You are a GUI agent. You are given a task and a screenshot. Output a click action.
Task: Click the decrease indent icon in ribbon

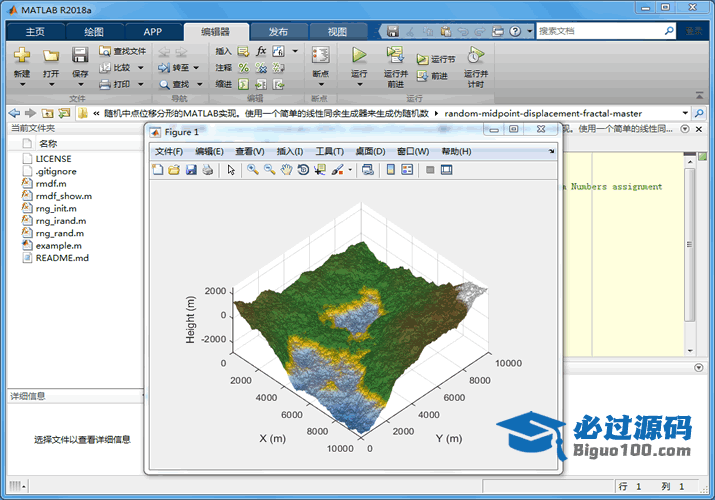tap(278, 84)
